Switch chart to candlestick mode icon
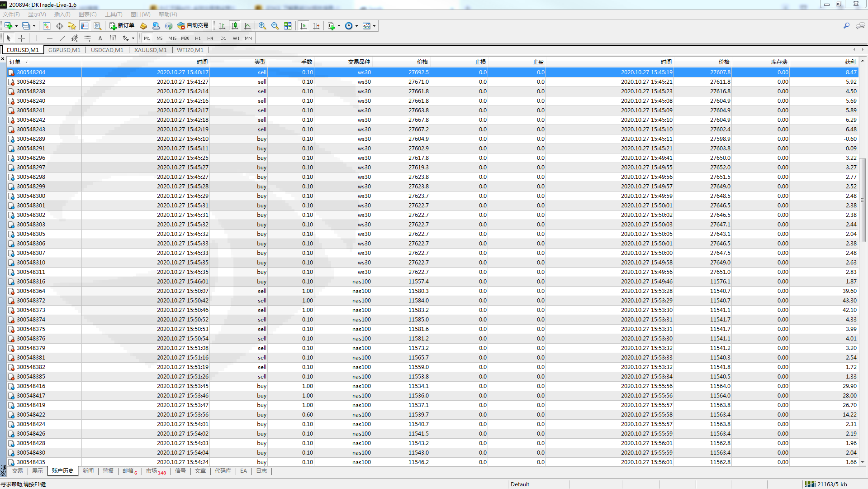The height and width of the screenshot is (489, 868). pos(235,26)
